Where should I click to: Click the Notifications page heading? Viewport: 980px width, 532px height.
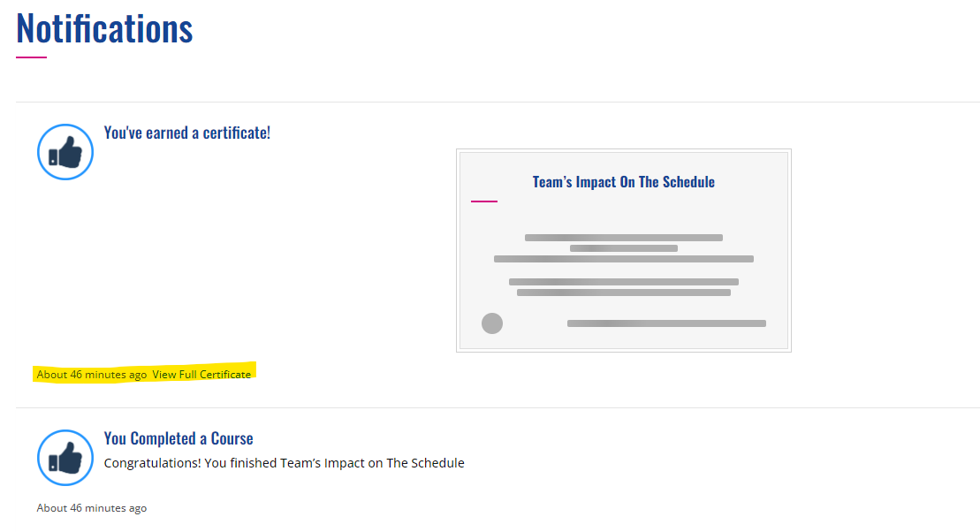104,29
